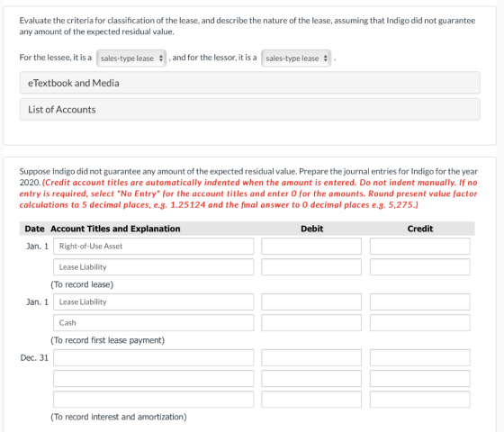Select the first Lease Liability account field
The image size is (504, 432).
coord(153,267)
